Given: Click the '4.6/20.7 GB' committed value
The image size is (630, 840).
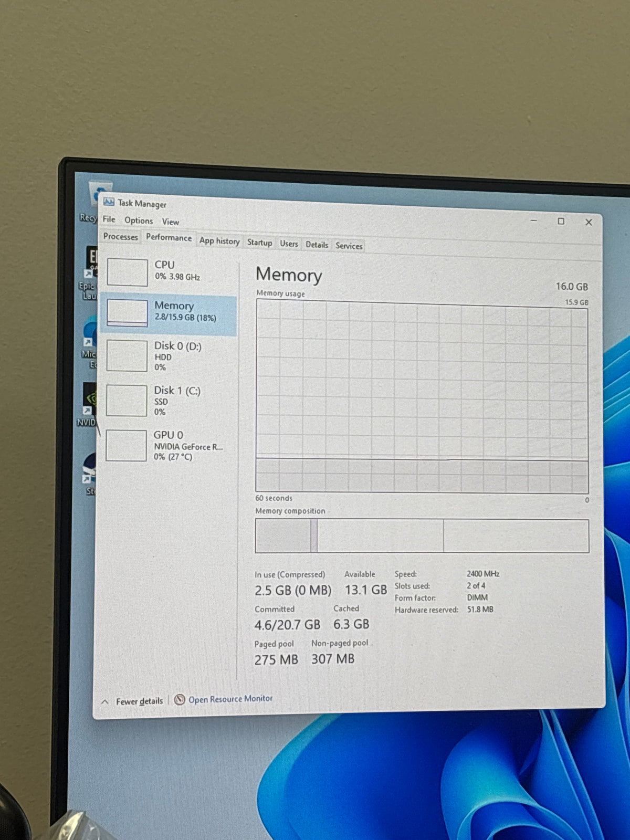Looking at the screenshot, I should (287, 625).
